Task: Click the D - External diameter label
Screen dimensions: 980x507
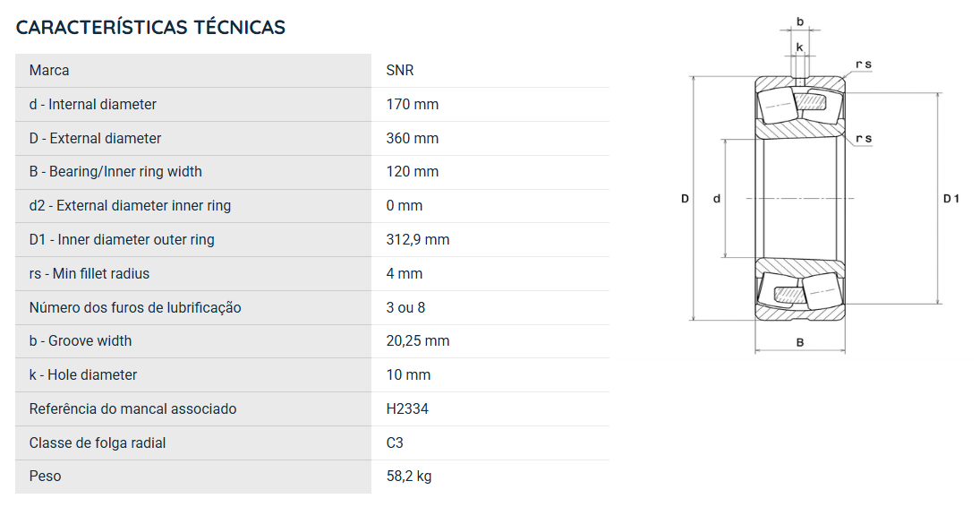Action: 95,138
